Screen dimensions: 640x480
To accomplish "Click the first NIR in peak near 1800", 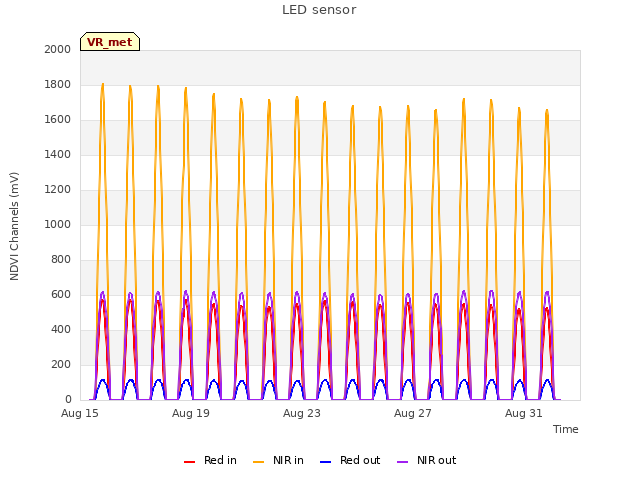I will 102,84.
